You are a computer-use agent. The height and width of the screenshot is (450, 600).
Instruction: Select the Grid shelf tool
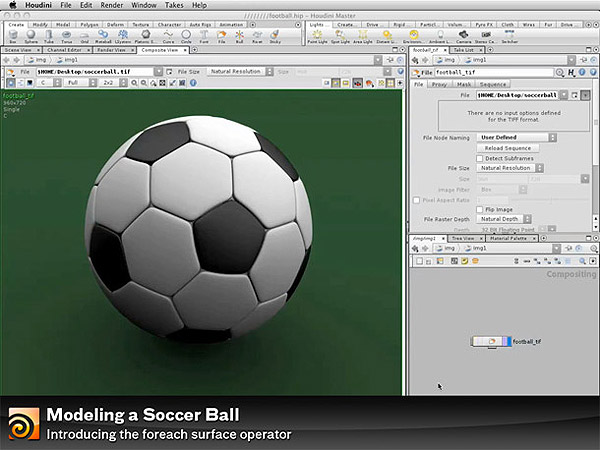point(85,37)
